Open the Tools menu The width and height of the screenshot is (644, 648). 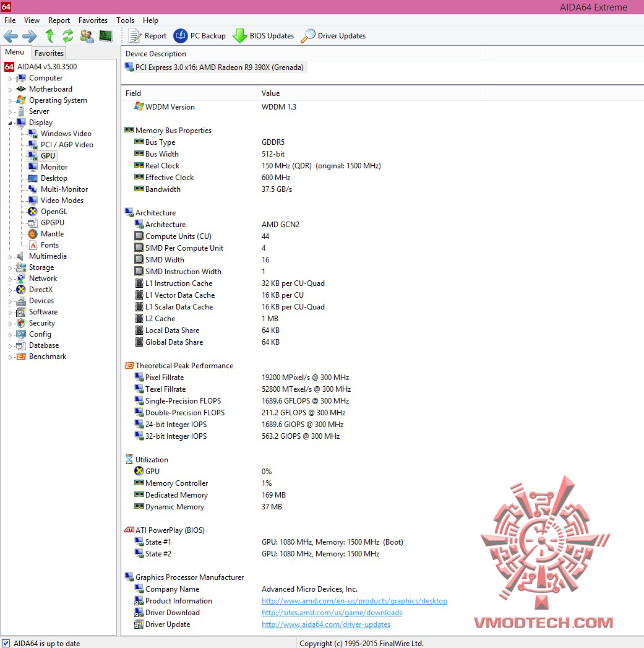[125, 20]
